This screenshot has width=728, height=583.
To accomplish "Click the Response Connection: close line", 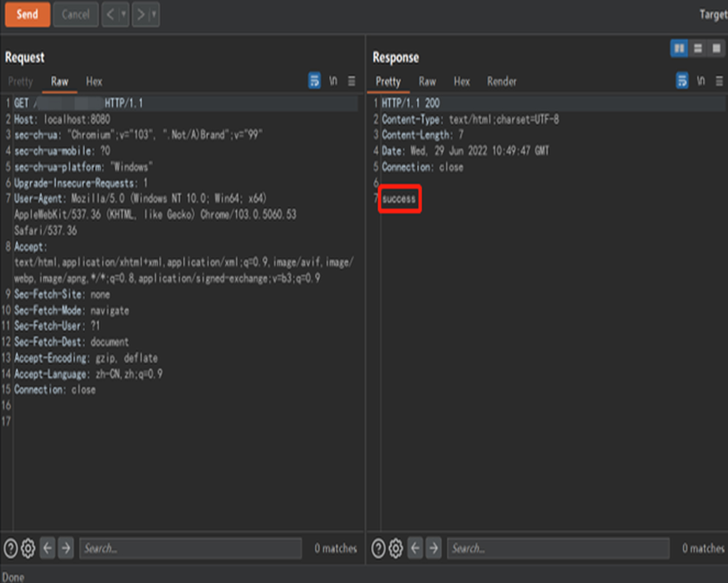I will click(x=423, y=167).
